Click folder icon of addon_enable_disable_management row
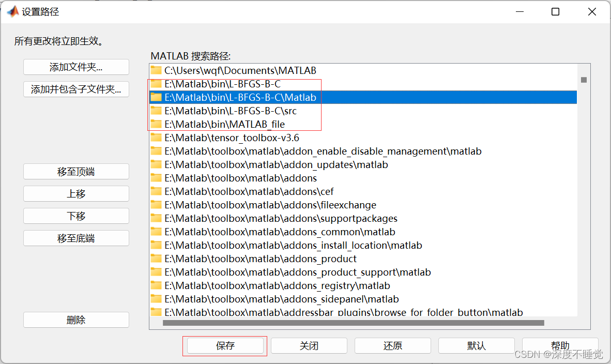The width and height of the screenshot is (611, 364). (x=156, y=151)
